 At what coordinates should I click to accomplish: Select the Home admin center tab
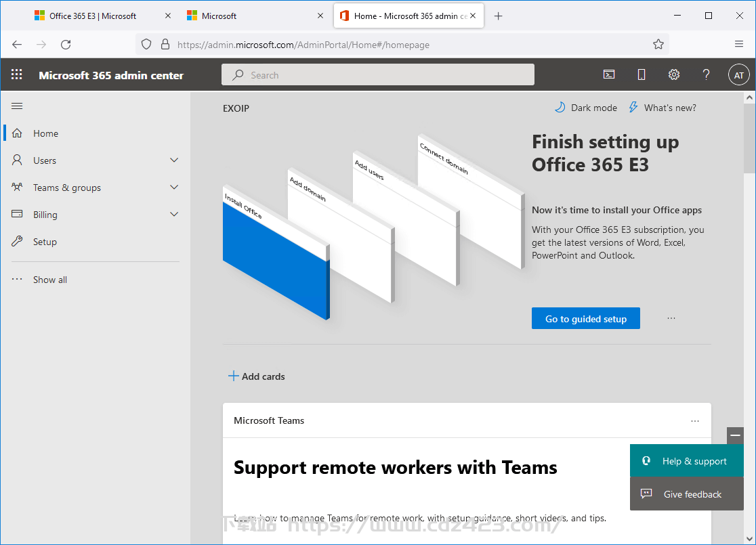411,16
